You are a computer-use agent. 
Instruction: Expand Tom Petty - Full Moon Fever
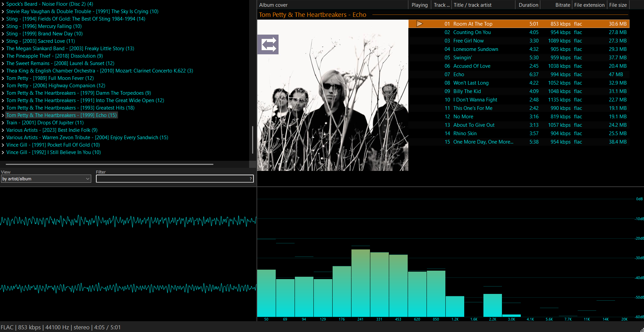tap(3, 78)
